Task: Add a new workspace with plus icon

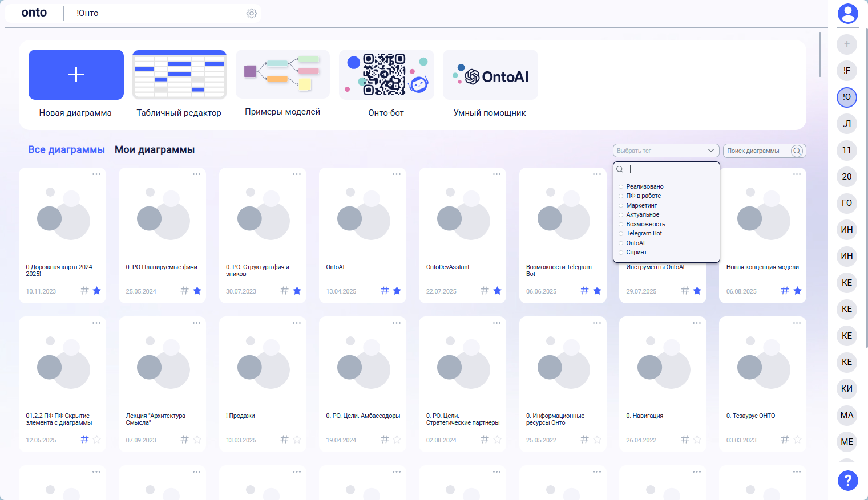Action: point(847,44)
